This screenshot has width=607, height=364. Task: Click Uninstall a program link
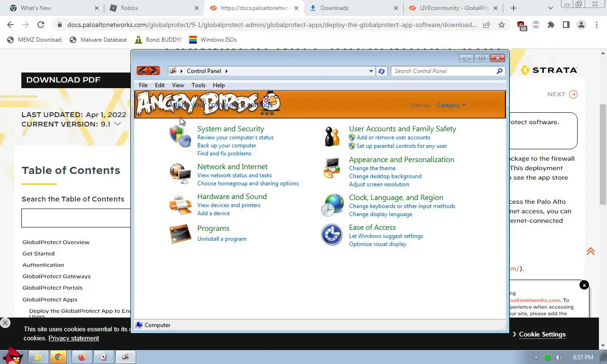tap(222, 239)
